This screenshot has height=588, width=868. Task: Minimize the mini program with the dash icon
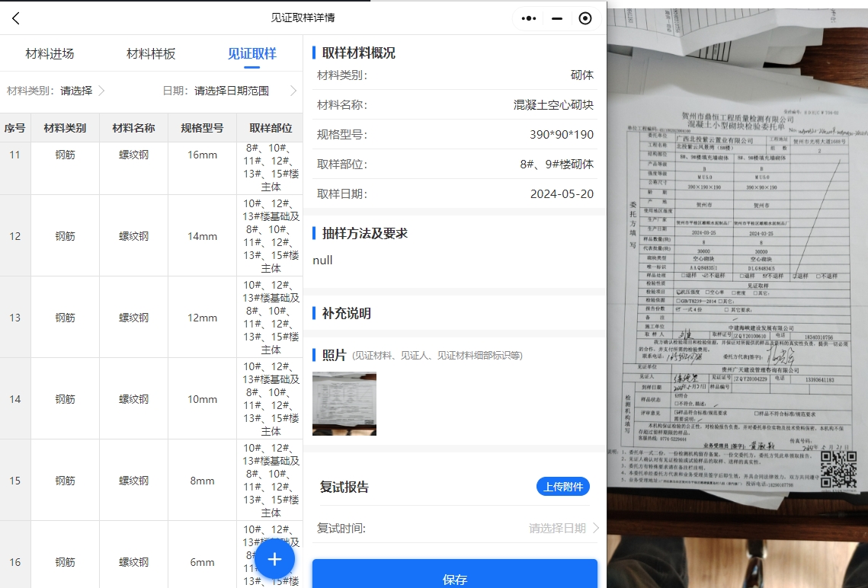pos(557,18)
